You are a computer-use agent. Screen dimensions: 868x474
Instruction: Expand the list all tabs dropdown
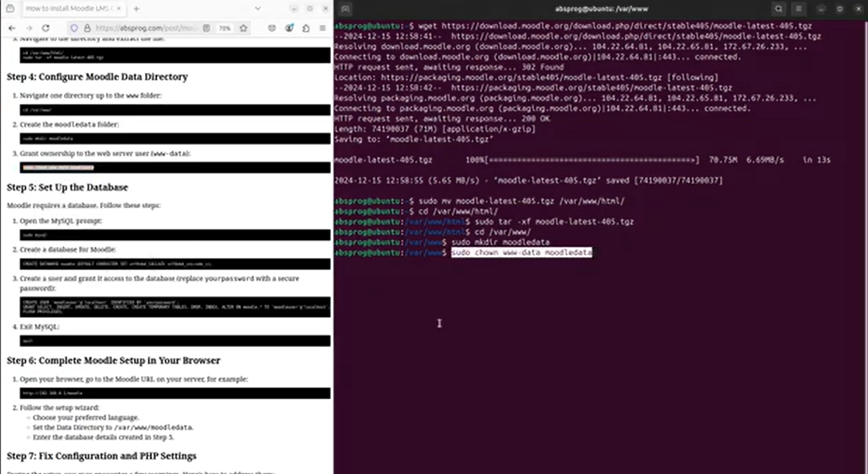pyautogui.click(x=259, y=8)
